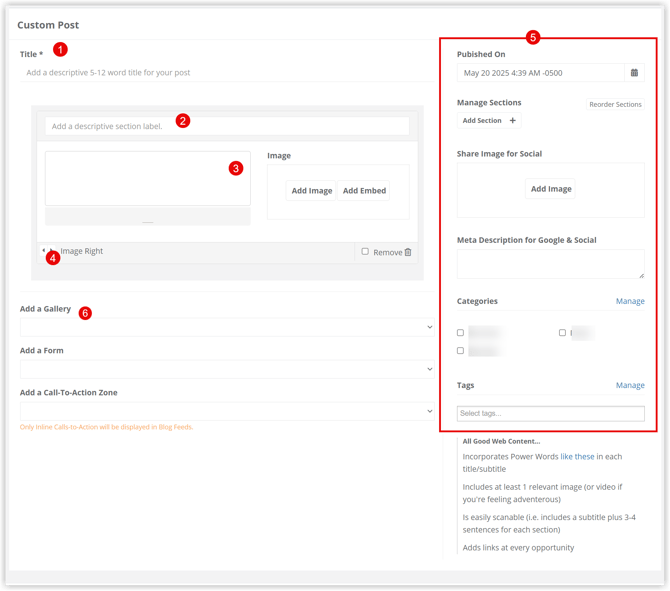Screen dimensions: 670x591
Task: Click the Select tags input field
Action: pos(550,413)
